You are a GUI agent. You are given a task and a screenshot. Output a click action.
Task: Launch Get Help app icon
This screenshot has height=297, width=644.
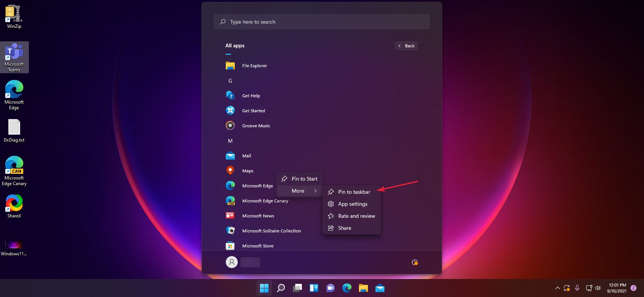(230, 96)
